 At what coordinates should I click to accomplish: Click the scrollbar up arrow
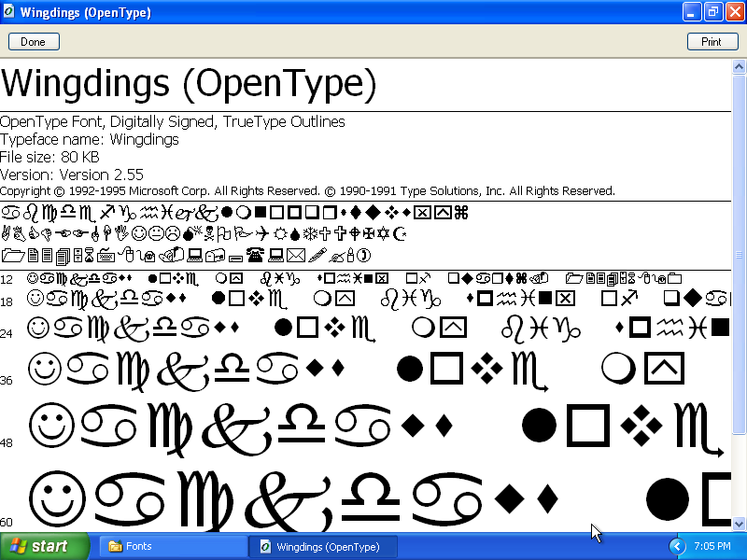pos(739,66)
